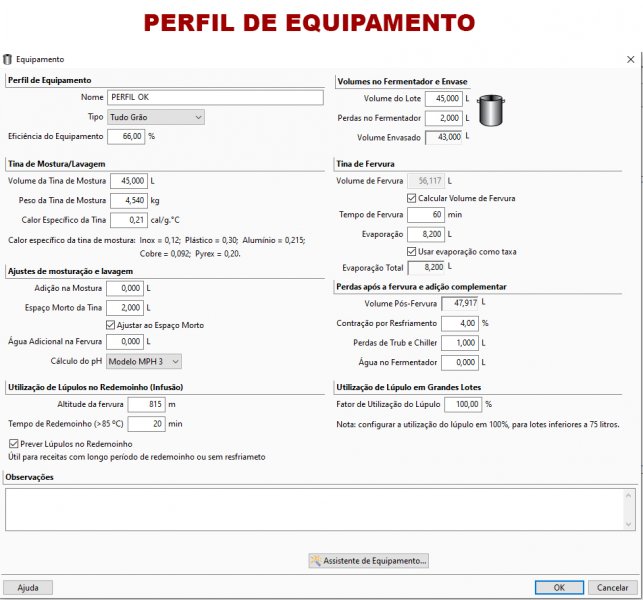
Task: Click Espaço Morto da Tina field
Action: click(x=125, y=308)
